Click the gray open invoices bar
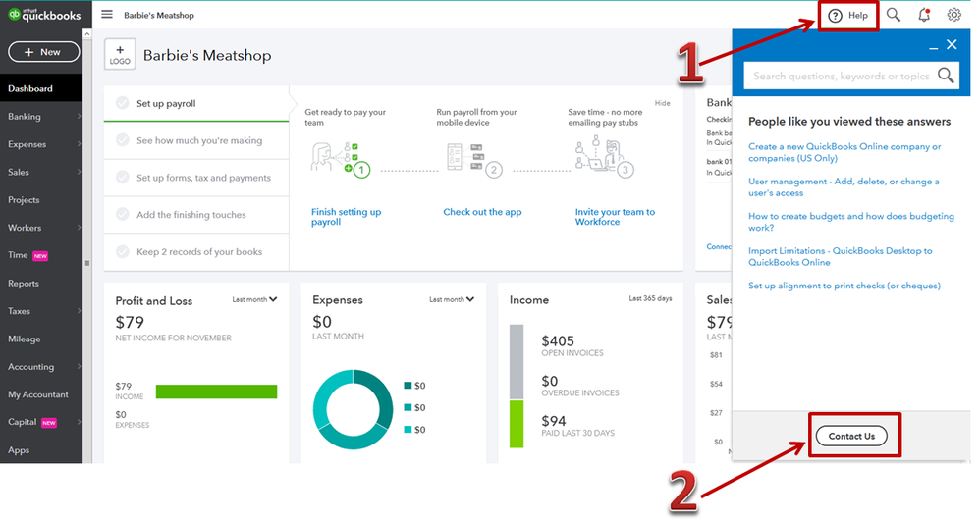 tap(517, 362)
